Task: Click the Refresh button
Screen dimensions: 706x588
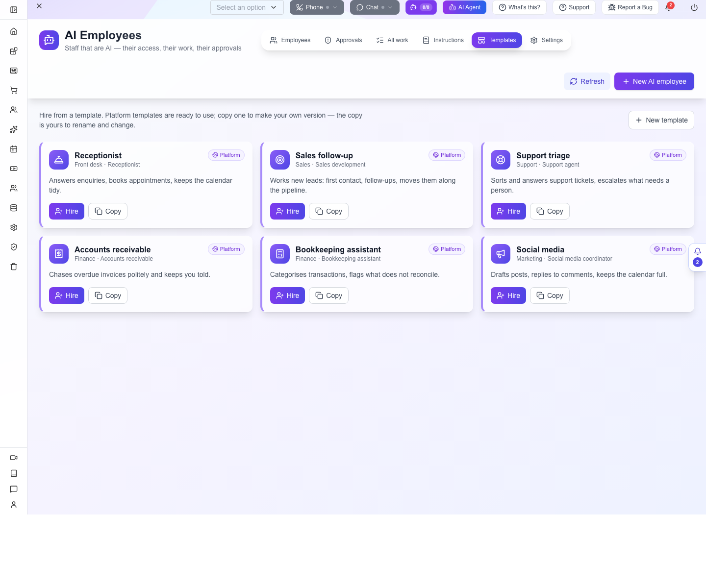Action: click(587, 81)
